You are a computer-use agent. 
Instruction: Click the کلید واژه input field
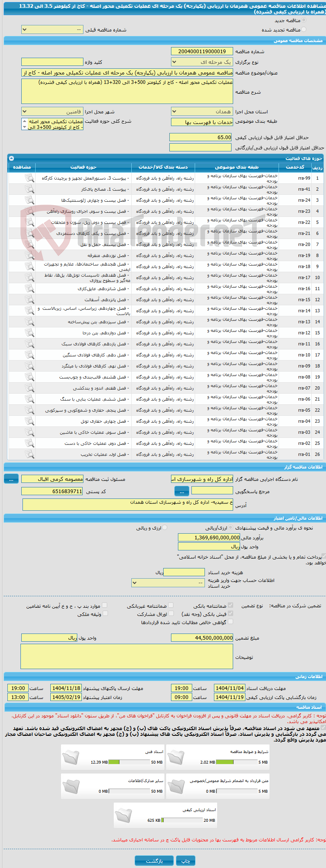(x=52, y=62)
